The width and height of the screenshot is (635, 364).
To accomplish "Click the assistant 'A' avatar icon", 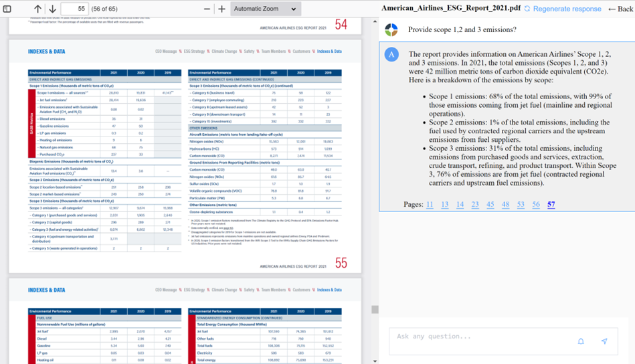I will tap(391, 54).
